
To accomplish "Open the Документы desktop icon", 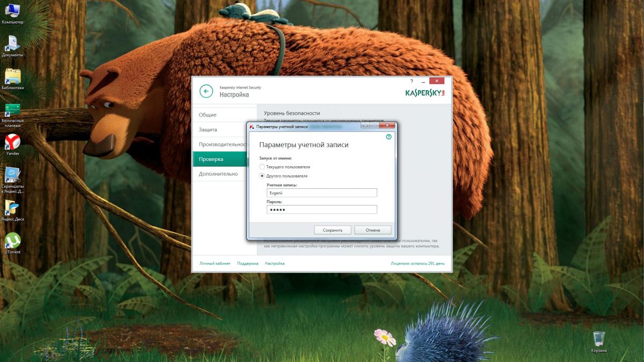I will point(12,46).
